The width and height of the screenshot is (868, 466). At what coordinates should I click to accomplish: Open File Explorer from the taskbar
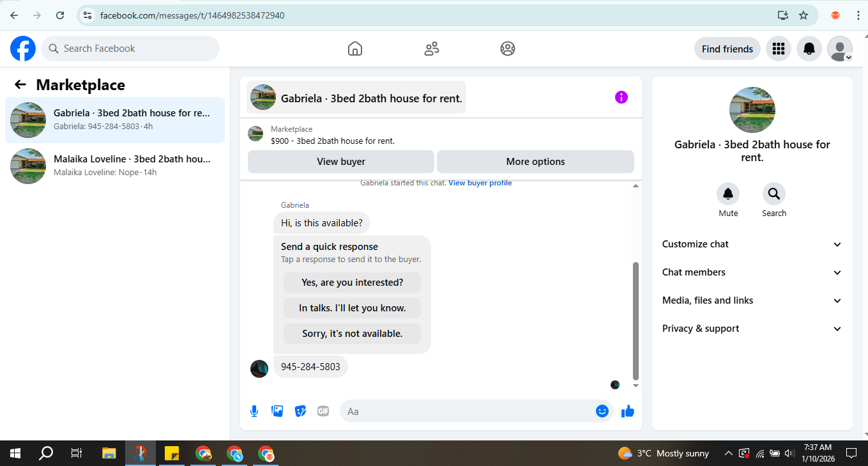click(x=109, y=453)
